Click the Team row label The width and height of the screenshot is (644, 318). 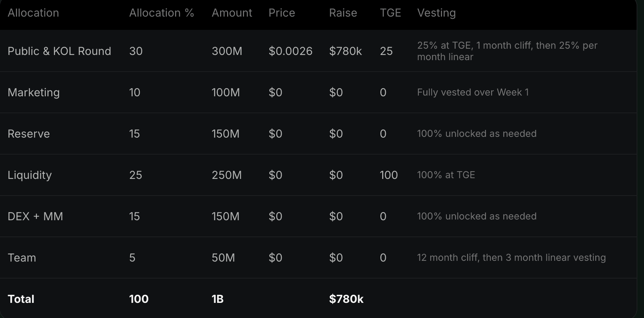22,257
